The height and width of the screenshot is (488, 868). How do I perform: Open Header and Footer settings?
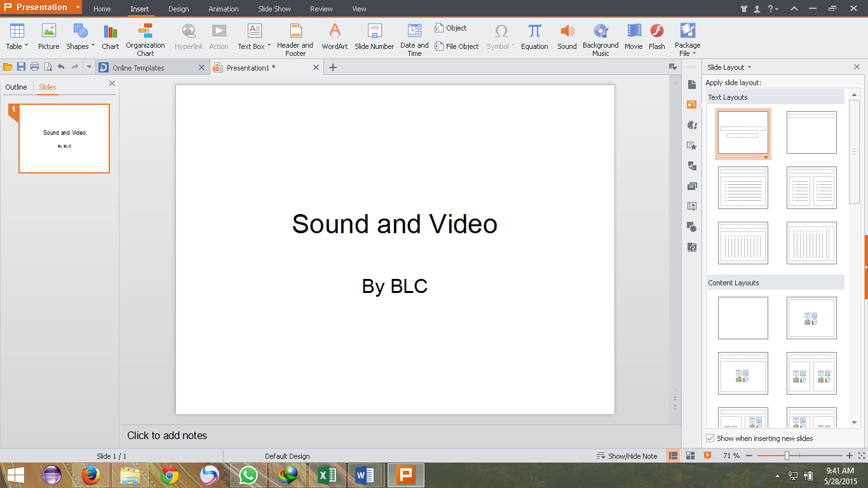[295, 38]
